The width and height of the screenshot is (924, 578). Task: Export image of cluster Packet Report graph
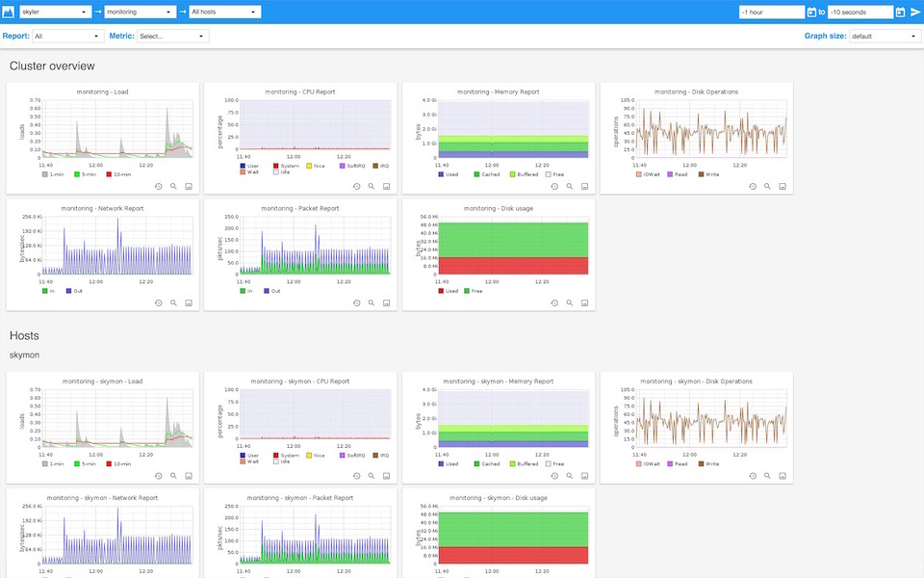pyautogui.click(x=387, y=303)
